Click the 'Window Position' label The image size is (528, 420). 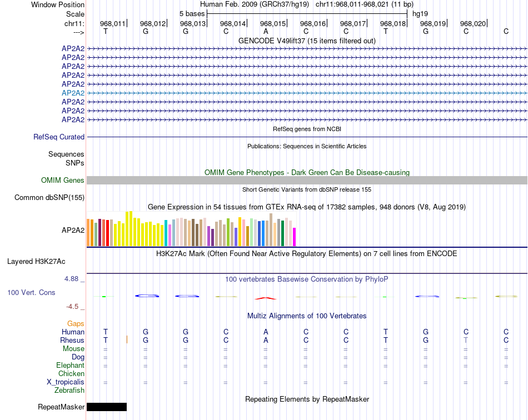[58, 4]
